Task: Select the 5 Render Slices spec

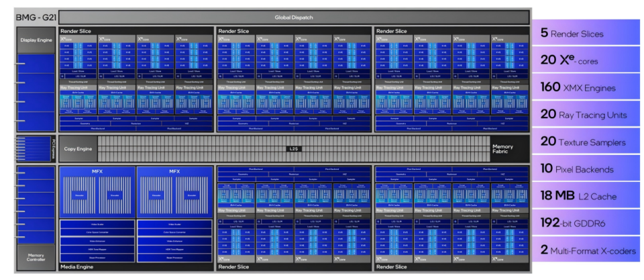Action: [x=588, y=34]
